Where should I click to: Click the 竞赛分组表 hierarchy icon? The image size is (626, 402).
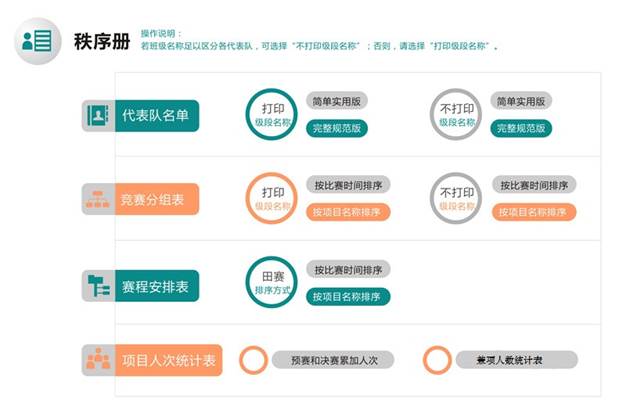(97, 200)
